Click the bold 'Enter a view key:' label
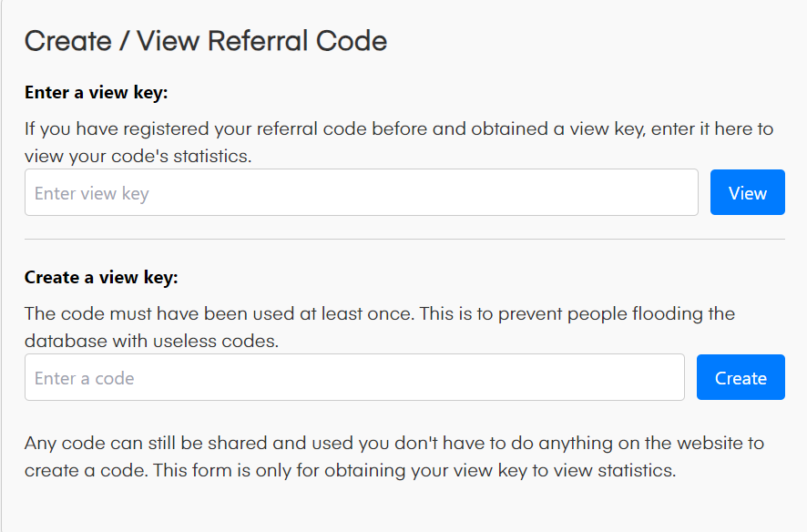 (97, 92)
